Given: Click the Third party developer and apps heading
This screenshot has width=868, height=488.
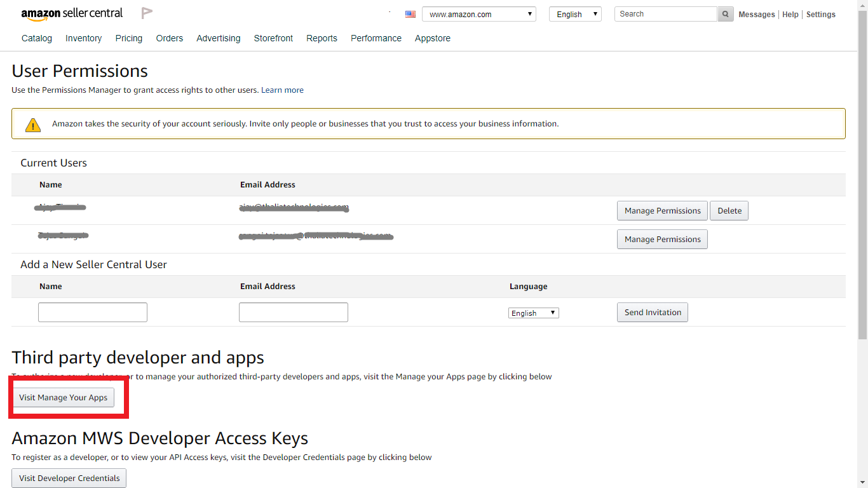Looking at the screenshot, I should (138, 358).
